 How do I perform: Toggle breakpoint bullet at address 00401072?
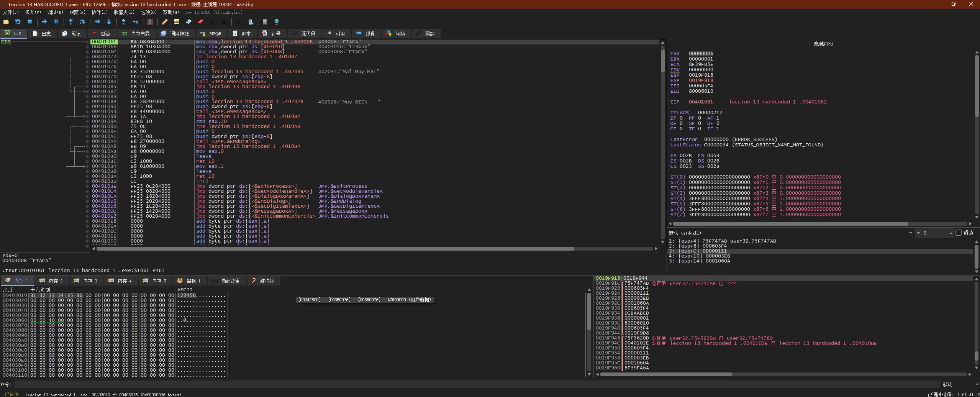coord(87,57)
